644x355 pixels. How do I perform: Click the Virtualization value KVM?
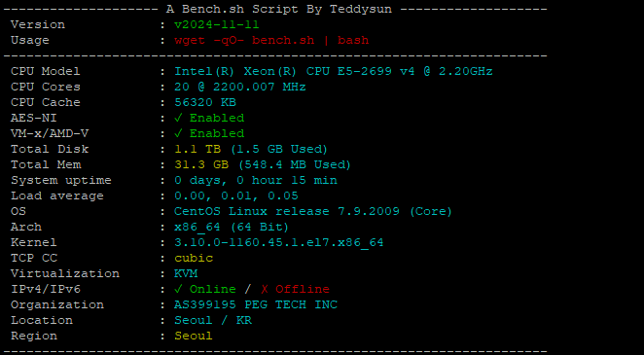point(186,273)
